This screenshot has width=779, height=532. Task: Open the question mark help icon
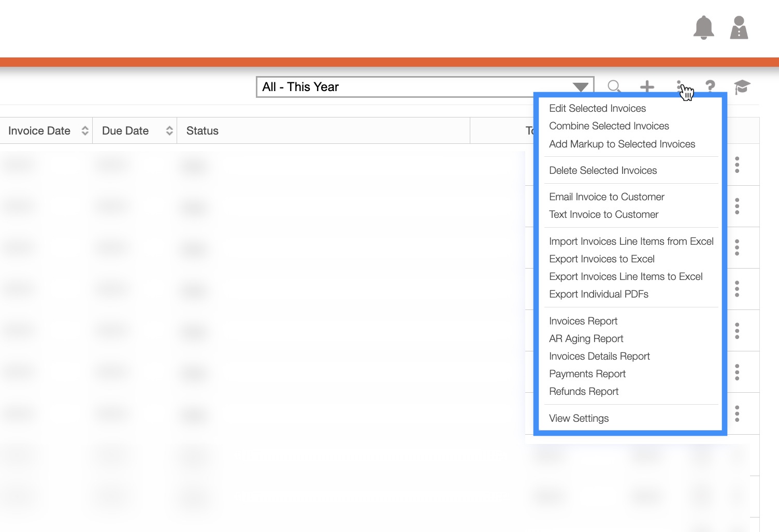click(710, 86)
